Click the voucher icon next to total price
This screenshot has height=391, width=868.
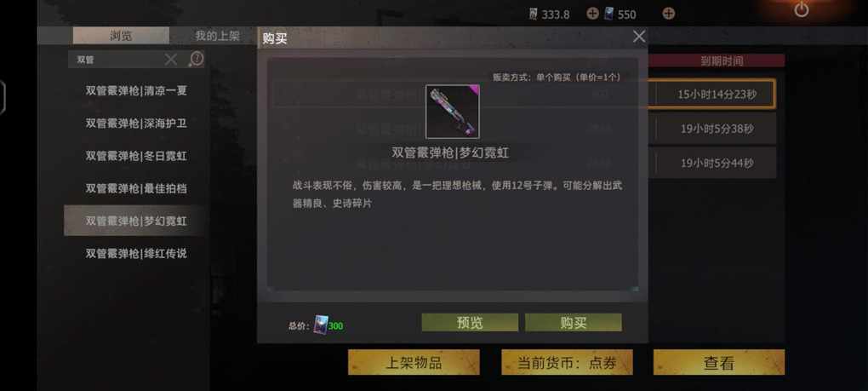(x=321, y=324)
